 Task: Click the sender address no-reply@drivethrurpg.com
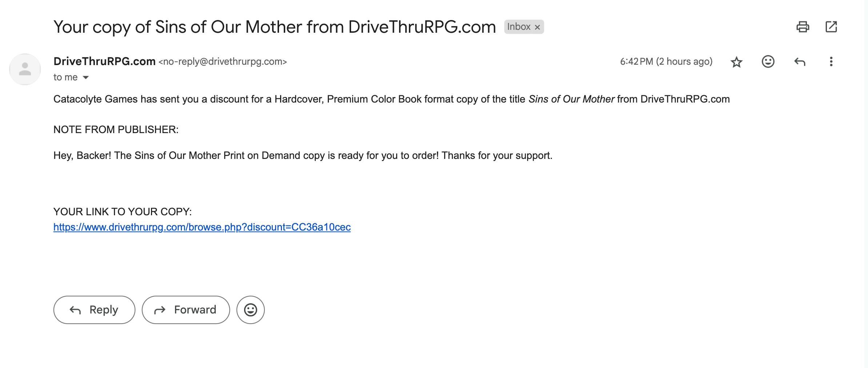(223, 62)
